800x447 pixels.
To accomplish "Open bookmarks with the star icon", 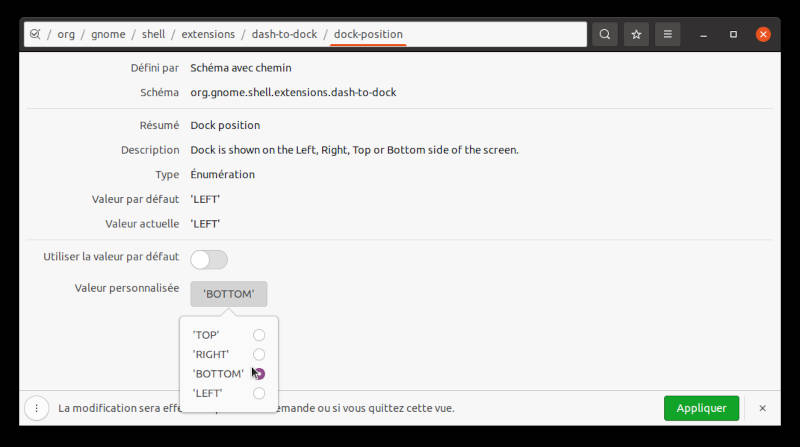I will tap(636, 34).
